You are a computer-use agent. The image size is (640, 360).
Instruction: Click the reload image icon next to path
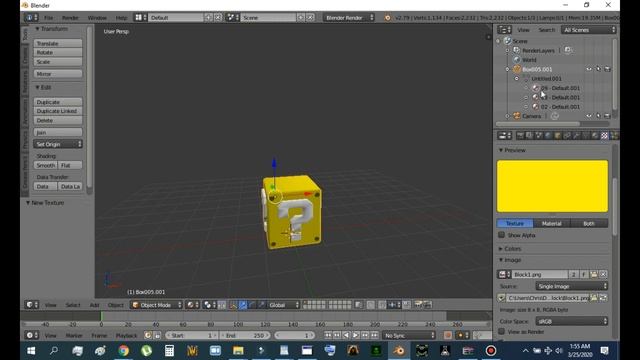coord(603,298)
